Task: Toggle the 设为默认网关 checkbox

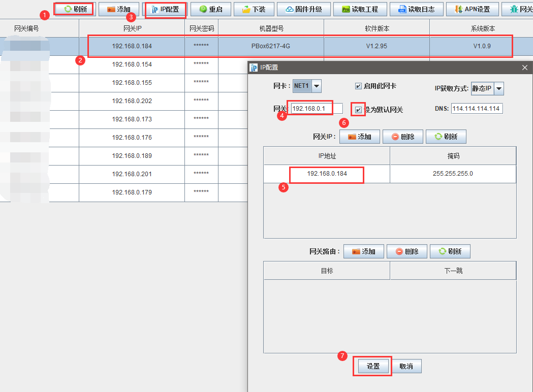Action: (359, 110)
